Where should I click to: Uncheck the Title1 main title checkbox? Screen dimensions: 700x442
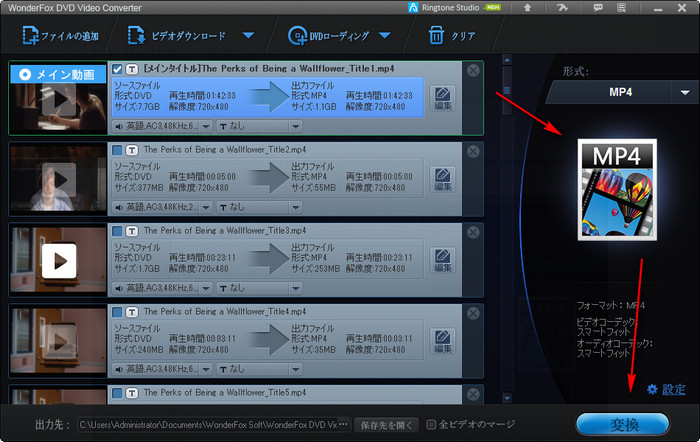coord(117,69)
